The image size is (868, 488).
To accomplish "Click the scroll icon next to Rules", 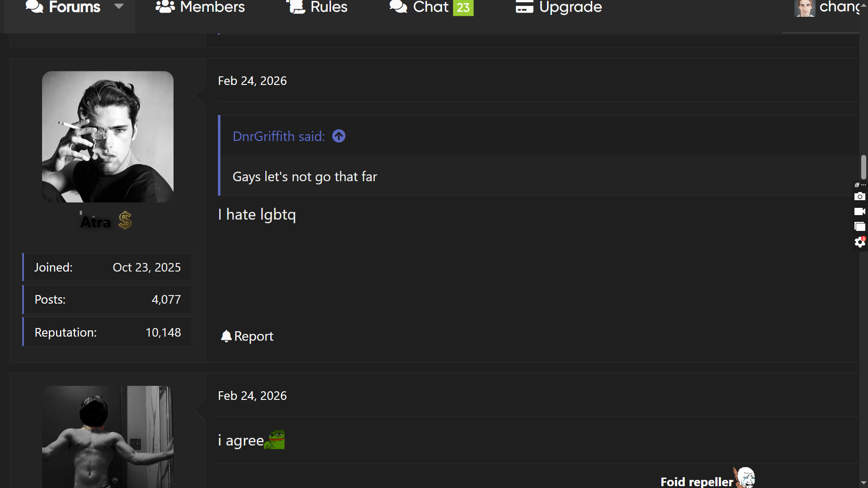I will [x=296, y=7].
